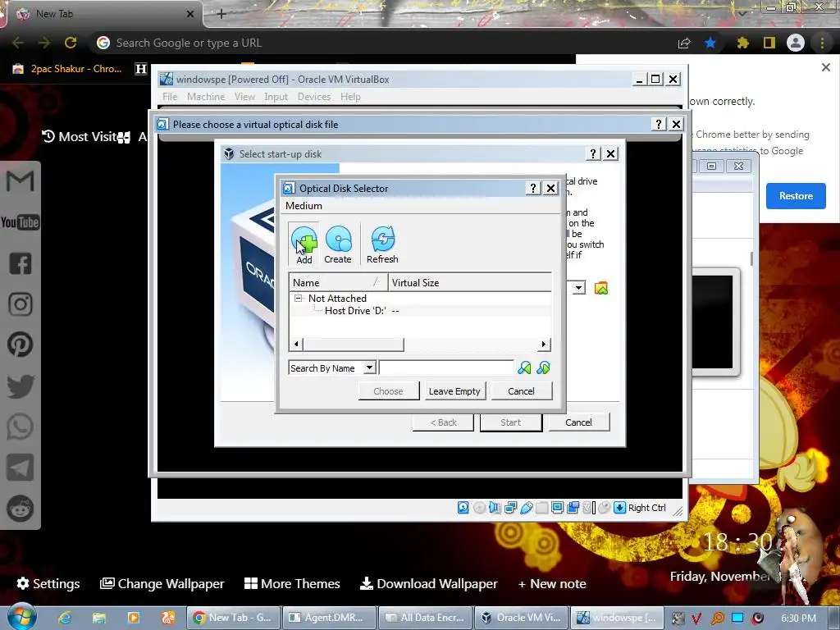Screen dimensions: 840x630
Task: Click the mouse integration status bar indicator
Action: point(605,507)
